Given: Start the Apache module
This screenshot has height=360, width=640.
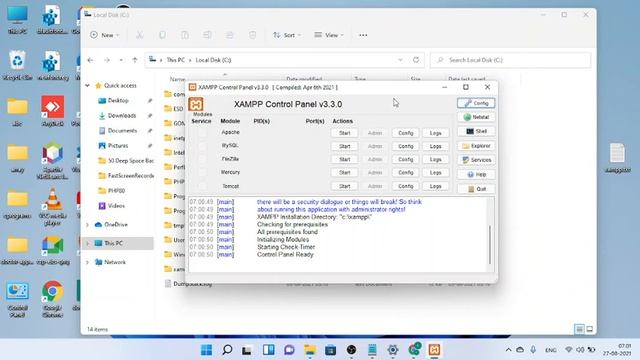Looking at the screenshot, I should click(344, 133).
